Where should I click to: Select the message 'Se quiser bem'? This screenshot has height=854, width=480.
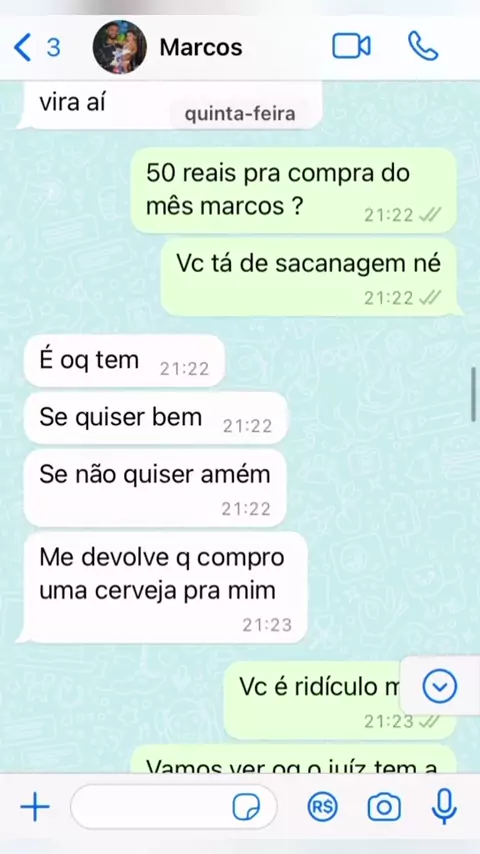click(156, 418)
